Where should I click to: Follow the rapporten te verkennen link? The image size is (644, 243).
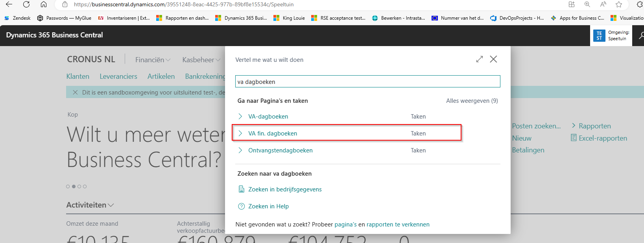click(398, 224)
